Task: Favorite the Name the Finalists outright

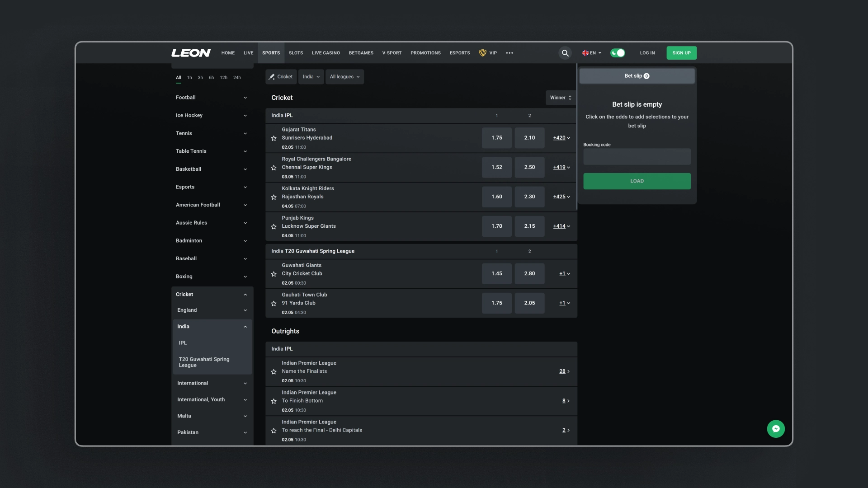Action: pos(274,372)
